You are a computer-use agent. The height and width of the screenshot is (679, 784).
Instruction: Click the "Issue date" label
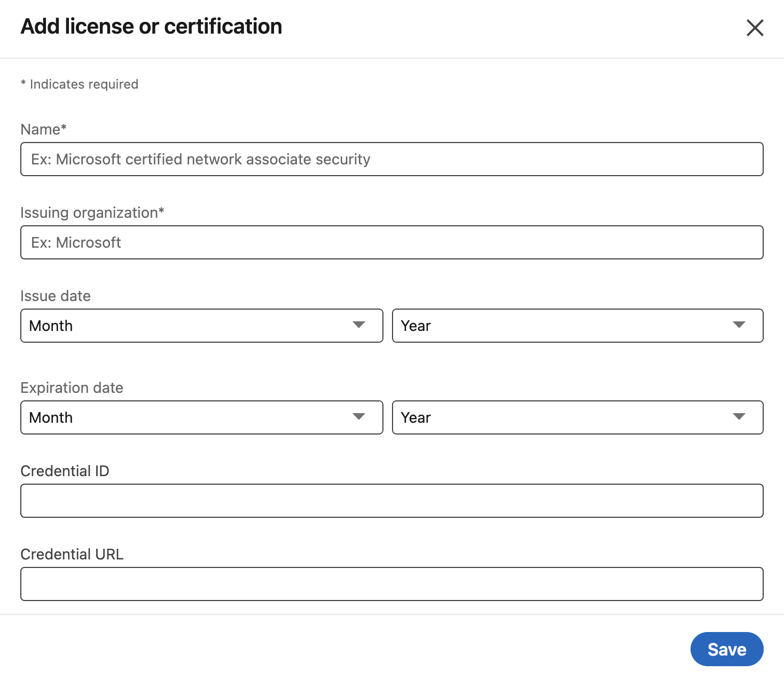pos(56,296)
